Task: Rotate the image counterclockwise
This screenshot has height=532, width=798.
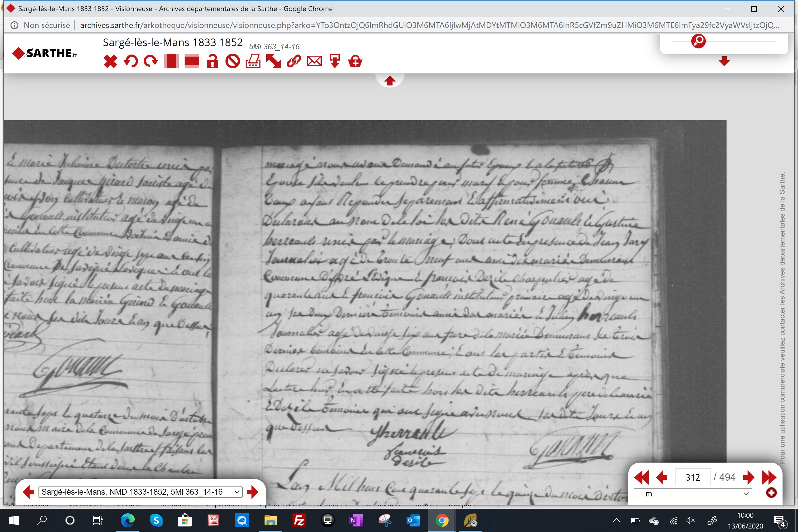Action: click(131, 62)
